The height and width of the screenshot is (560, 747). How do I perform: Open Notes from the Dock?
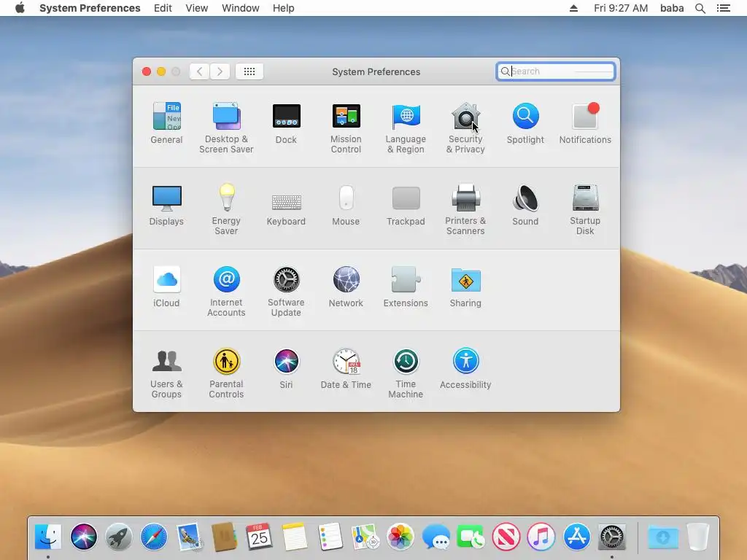click(295, 537)
